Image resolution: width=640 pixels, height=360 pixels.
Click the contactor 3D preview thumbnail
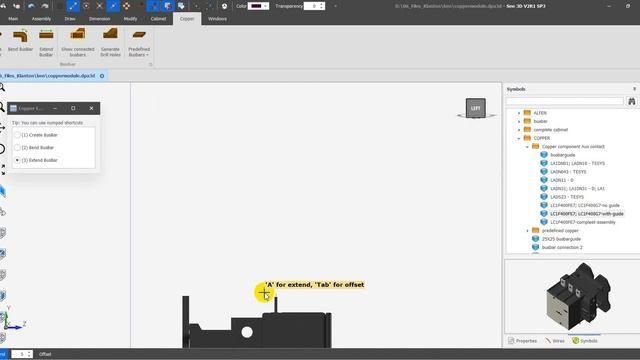pos(578,297)
